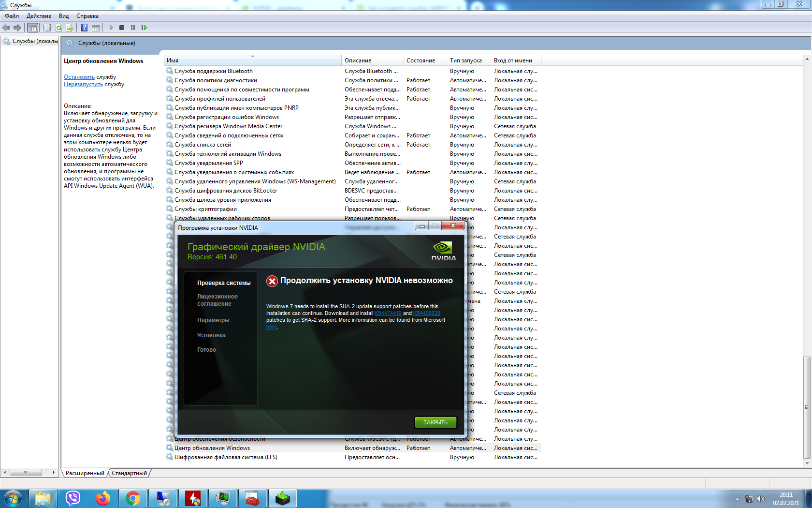Screen dimensions: 812x508
Task: Click the Forward arrow in Services toolbar
Action: pos(17,28)
